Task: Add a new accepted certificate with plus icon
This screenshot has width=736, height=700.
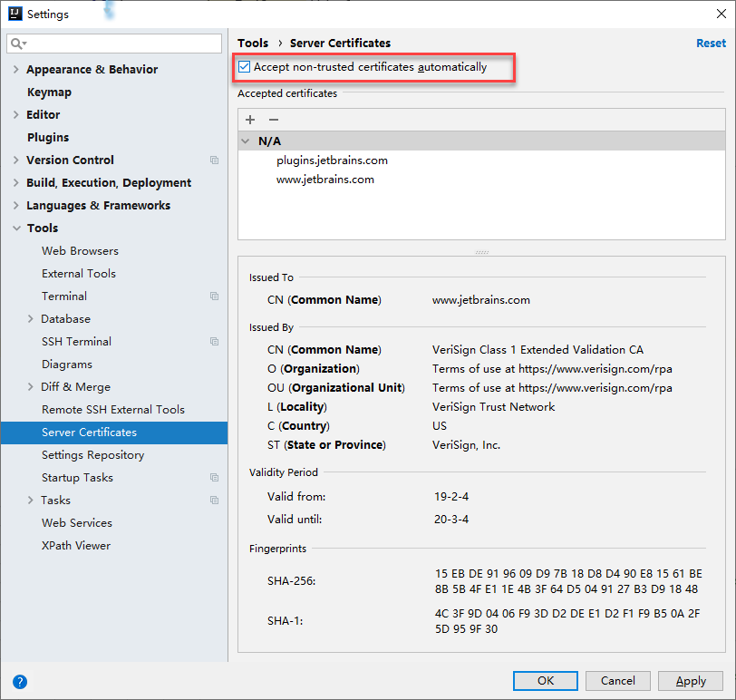Action: click(250, 120)
